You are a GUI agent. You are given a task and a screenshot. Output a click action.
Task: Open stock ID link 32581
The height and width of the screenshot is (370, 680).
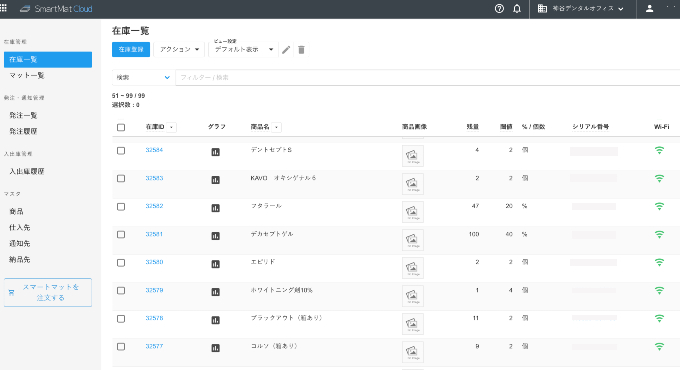click(154, 234)
